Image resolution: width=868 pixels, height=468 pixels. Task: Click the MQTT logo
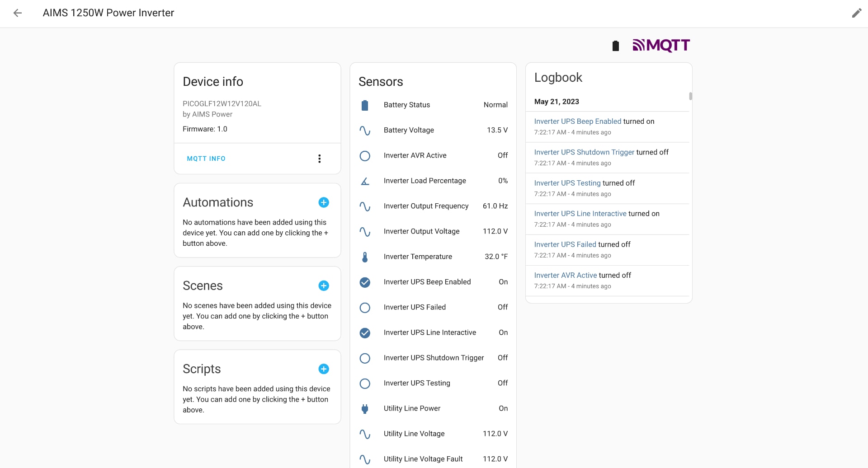(x=661, y=45)
